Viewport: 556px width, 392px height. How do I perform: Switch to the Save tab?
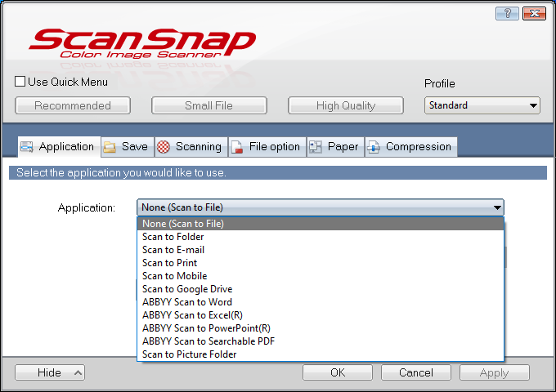(x=128, y=147)
